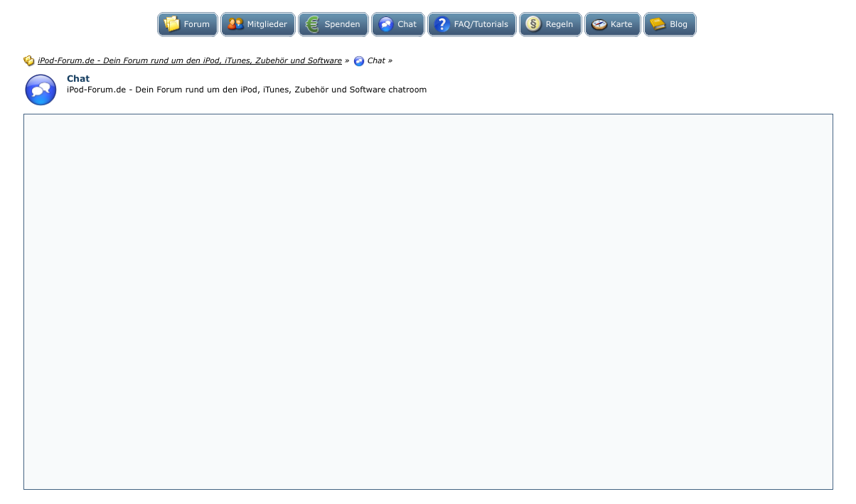The width and height of the screenshot is (856, 504).
Task: Click the speech bubble icon in nav Chat
Action: [386, 24]
